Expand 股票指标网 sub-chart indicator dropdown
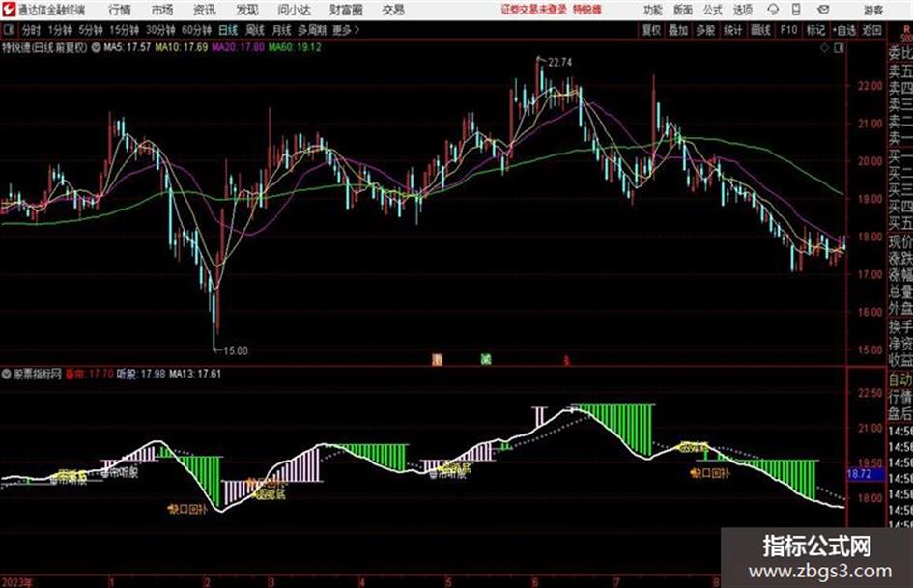913x588 pixels. 6,374
